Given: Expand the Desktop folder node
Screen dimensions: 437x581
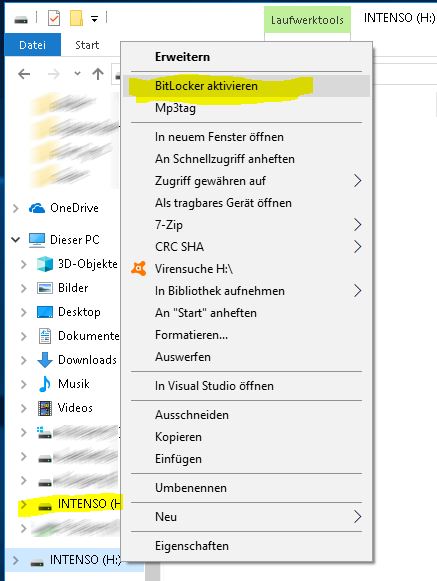Looking at the screenshot, I should click(23, 312).
